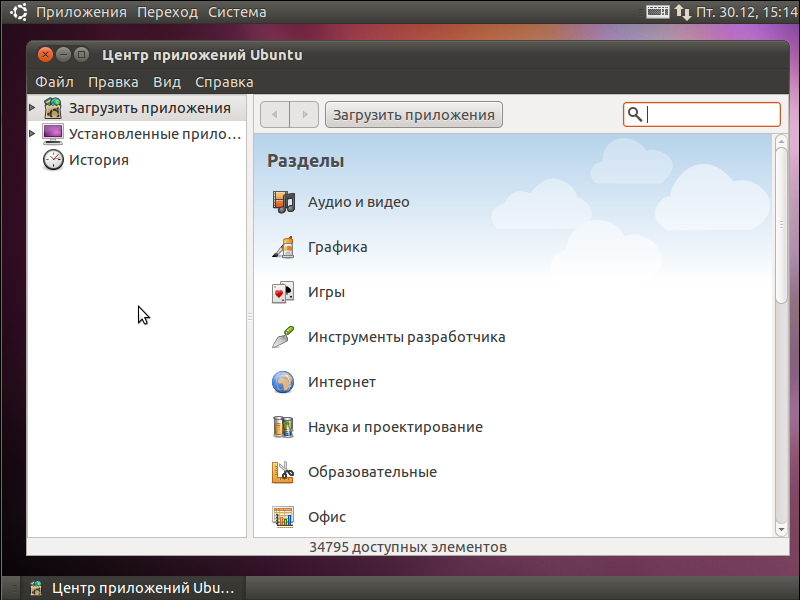
Task: Open the keyboard indicator in top panel
Action: (x=658, y=12)
